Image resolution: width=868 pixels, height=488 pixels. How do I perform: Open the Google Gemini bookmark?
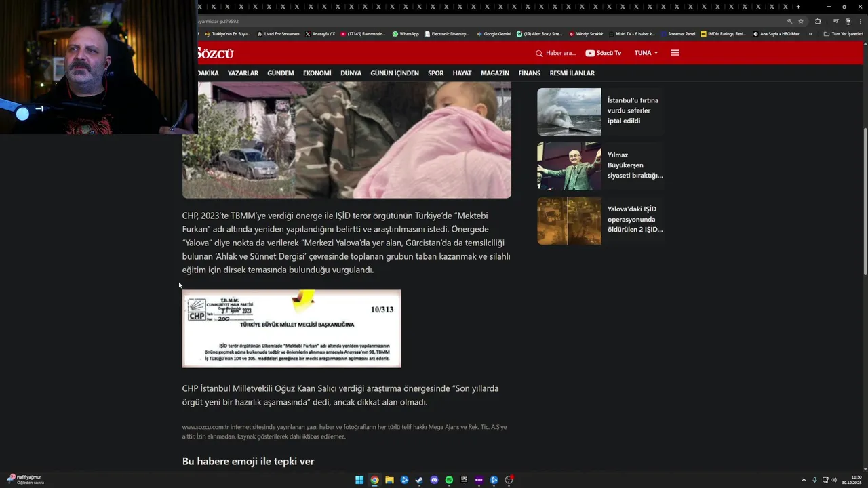pyautogui.click(x=494, y=33)
